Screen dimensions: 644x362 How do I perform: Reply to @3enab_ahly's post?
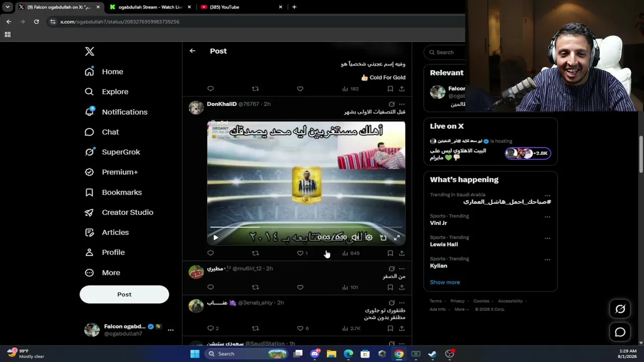click(x=210, y=328)
